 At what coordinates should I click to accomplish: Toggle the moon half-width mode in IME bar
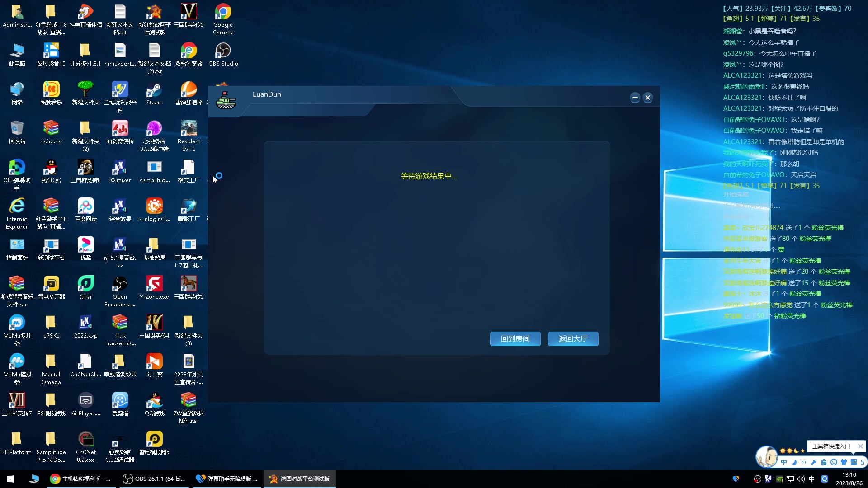[x=794, y=462]
